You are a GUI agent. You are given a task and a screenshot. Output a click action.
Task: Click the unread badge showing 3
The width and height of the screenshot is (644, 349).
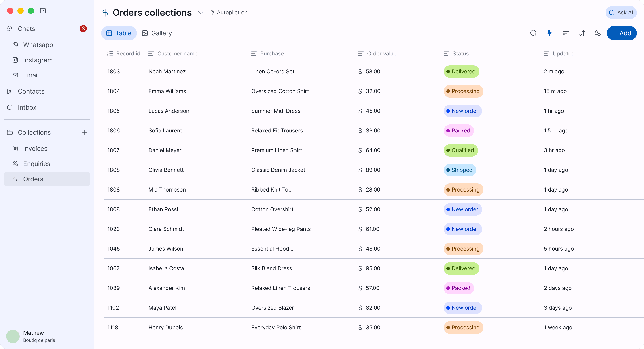83,29
